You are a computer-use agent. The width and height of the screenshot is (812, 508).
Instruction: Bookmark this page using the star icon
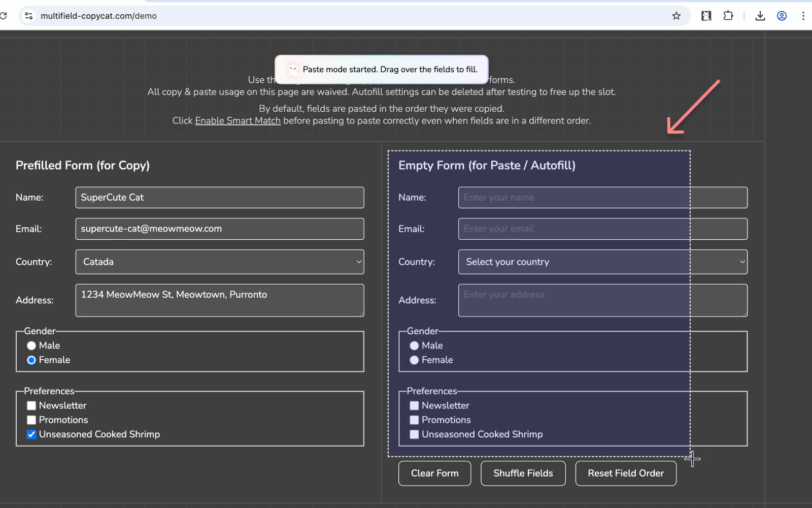click(676, 16)
